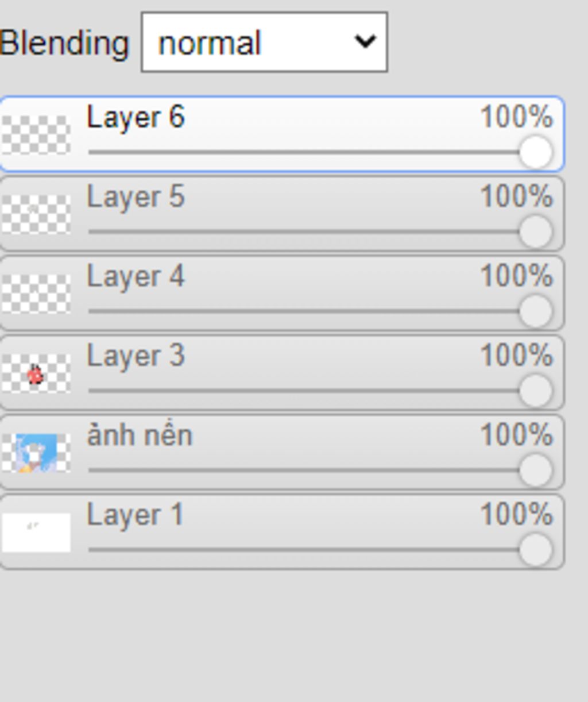The width and height of the screenshot is (588, 702).
Task: Click the ảnh nền opacity slider handle
Action: [x=536, y=469]
